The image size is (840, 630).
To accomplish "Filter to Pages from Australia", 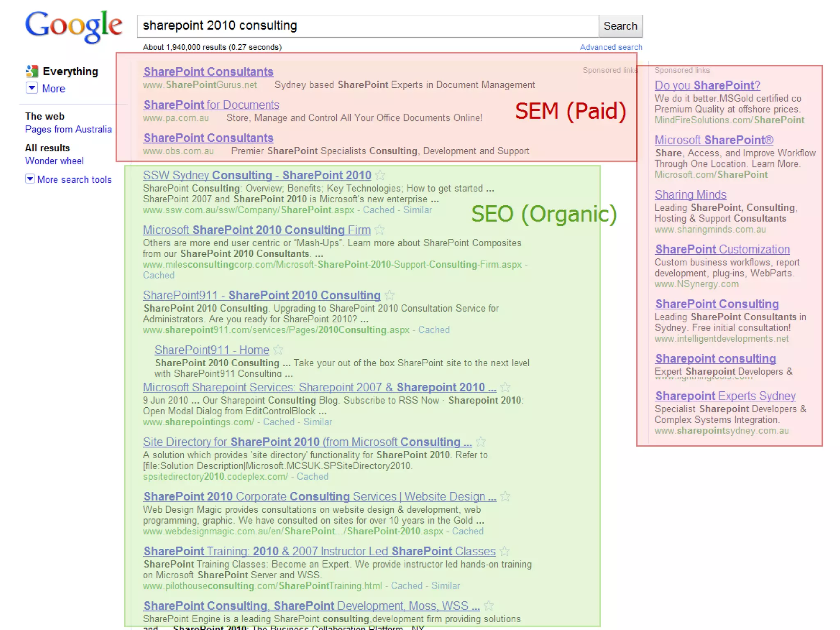I will [68, 130].
